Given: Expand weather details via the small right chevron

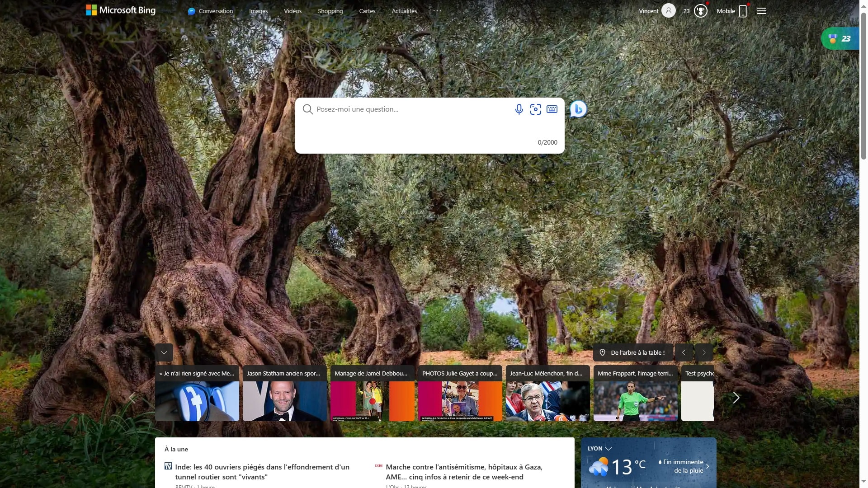Looking at the screenshot, I should (708, 466).
